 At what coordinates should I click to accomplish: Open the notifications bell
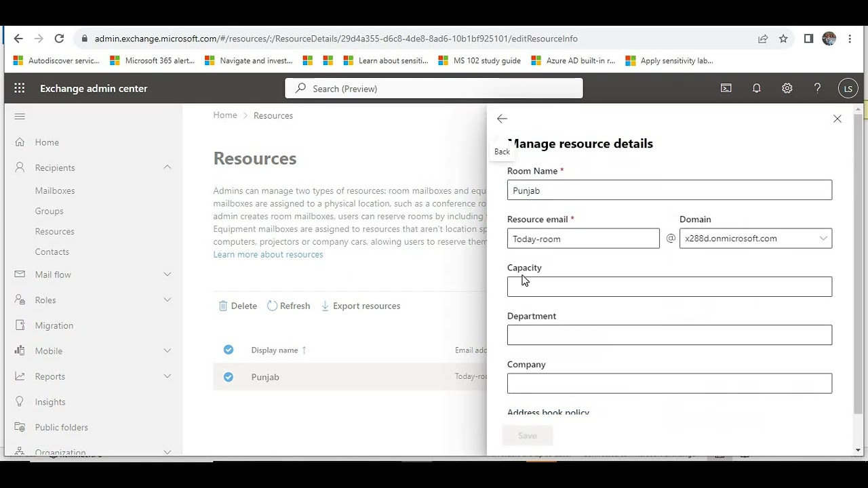tap(757, 88)
